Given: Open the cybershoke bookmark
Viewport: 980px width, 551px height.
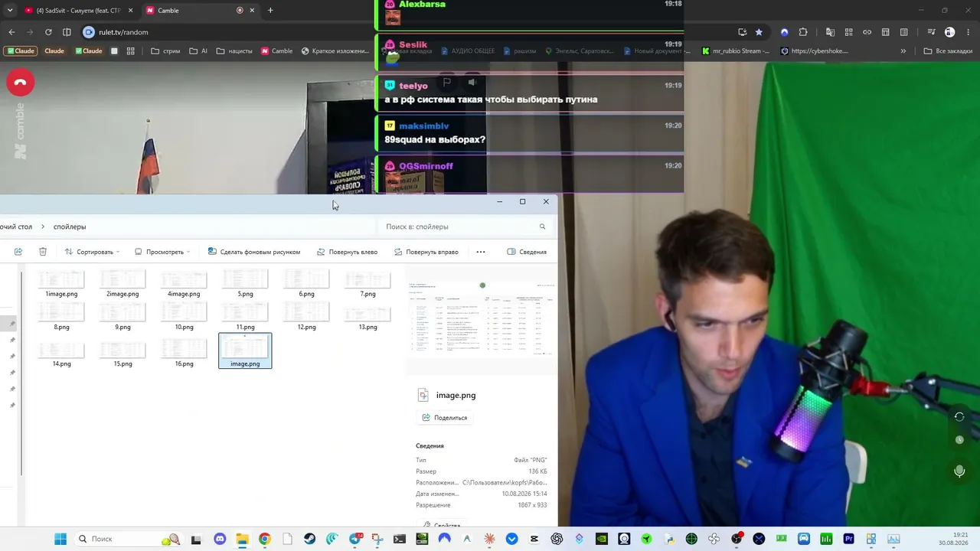Looking at the screenshot, I should click(815, 51).
